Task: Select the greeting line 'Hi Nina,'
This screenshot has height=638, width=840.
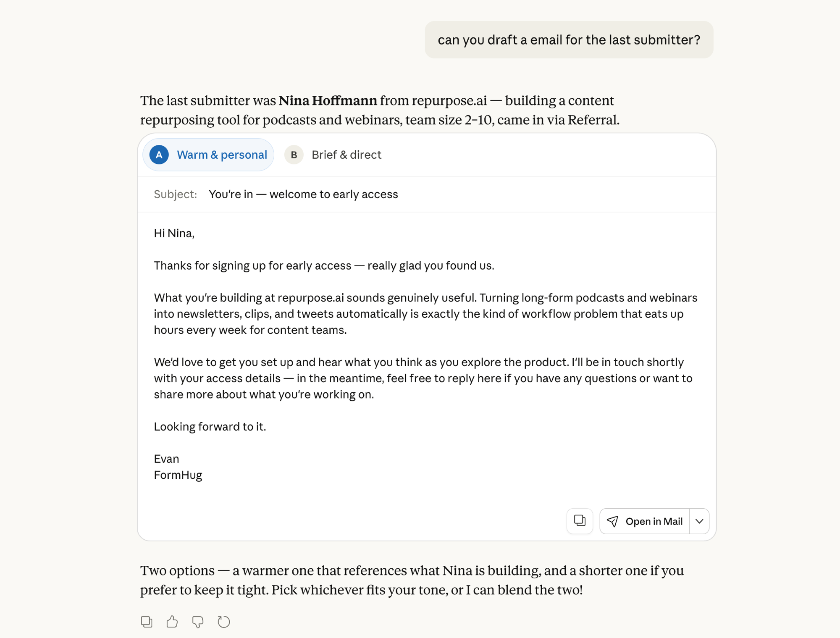Action: point(175,234)
